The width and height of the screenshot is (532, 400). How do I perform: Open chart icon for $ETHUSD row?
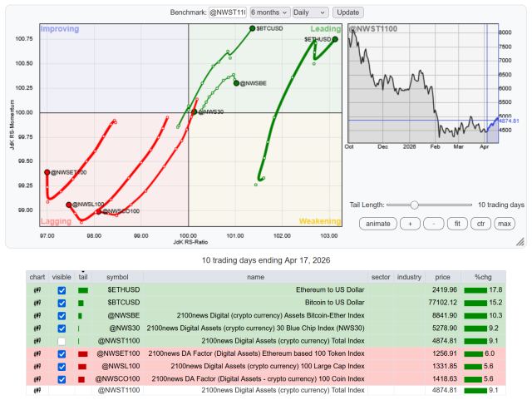pyautogui.click(x=37, y=289)
